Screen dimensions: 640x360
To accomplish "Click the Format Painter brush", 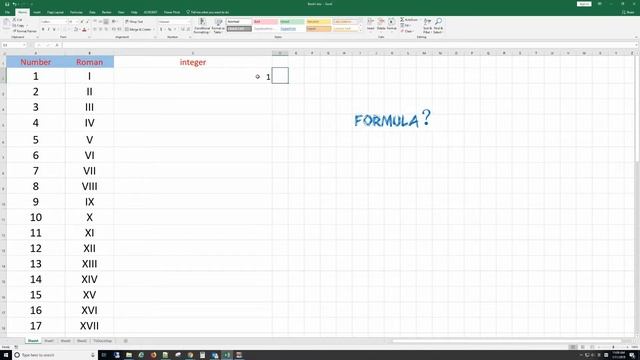I will click(x=24, y=31).
